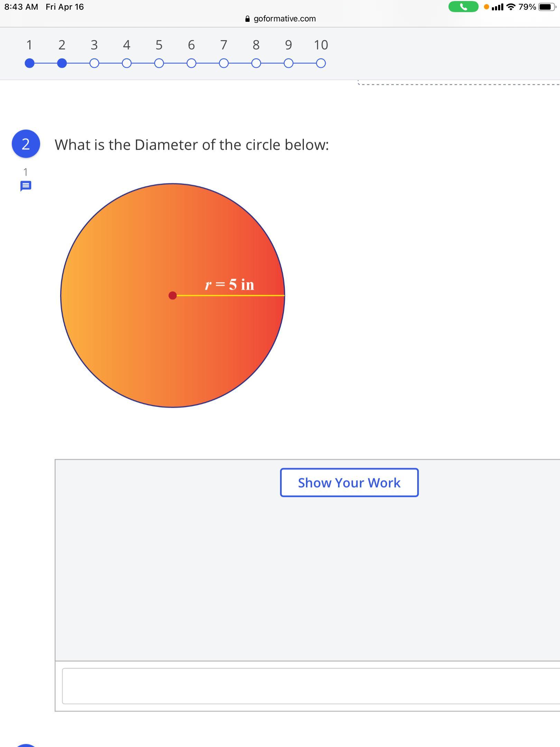Select question 6 in progress tracker
This screenshot has width=560, height=747.
coord(191,63)
